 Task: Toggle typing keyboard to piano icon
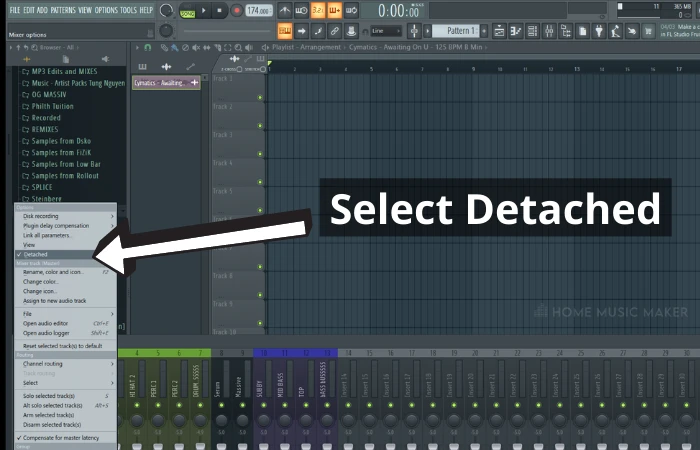pos(284,31)
